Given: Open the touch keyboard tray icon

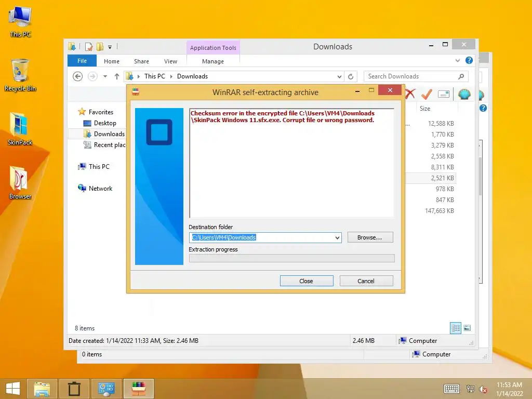Looking at the screenshot, I should 451,389.
